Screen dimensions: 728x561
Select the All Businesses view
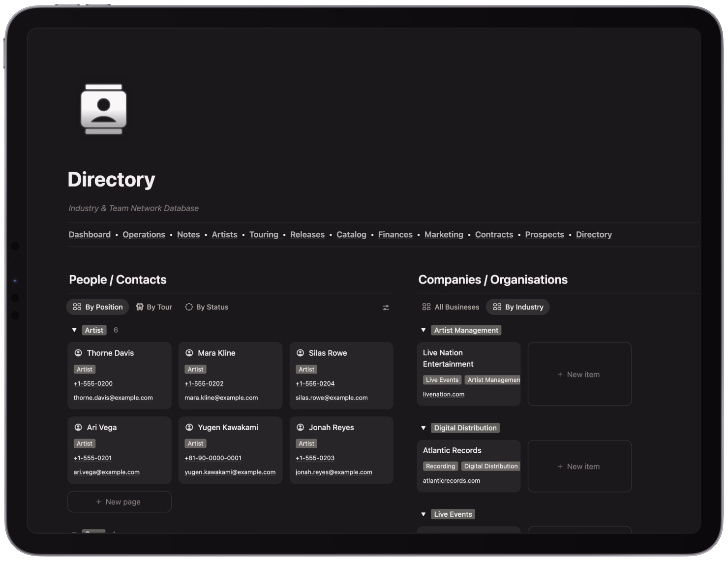[x=451, y=307]
